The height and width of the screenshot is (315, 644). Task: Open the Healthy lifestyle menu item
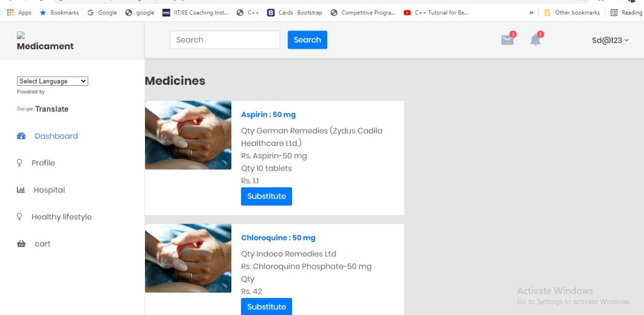tap(62, 217)
